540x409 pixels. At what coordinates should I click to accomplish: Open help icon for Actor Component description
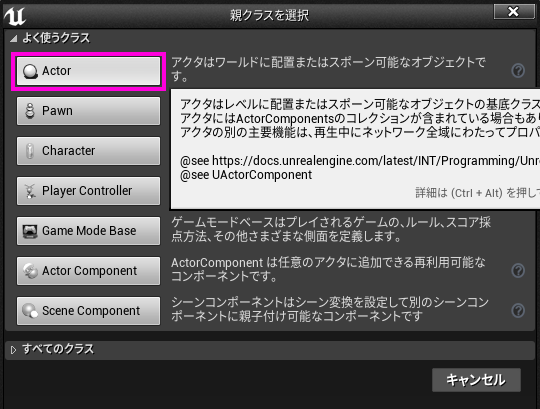tap(518, 271)
